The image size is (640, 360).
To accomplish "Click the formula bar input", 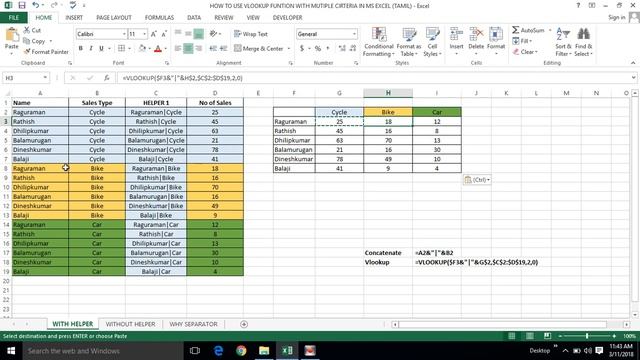I will 373,78.
